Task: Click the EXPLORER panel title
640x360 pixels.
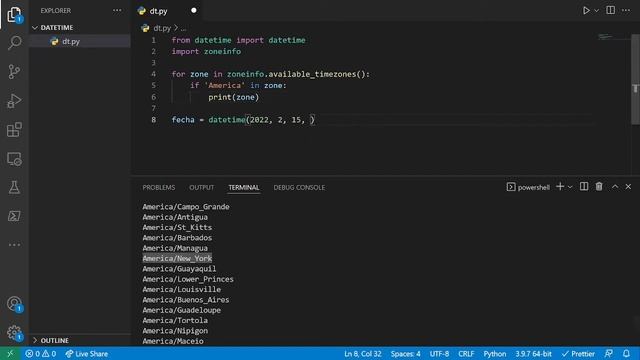Action: point(56,11)
